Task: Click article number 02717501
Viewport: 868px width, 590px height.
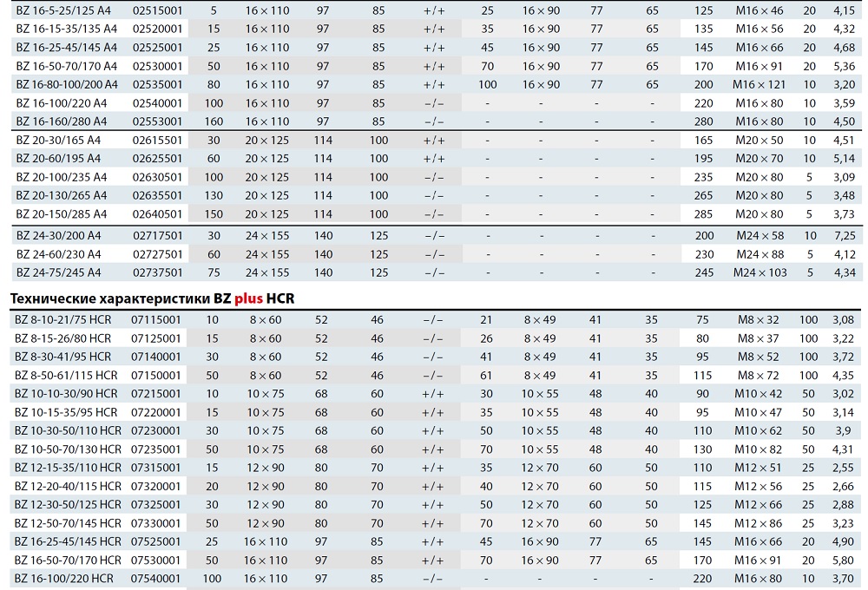Action: coord(157,235)
